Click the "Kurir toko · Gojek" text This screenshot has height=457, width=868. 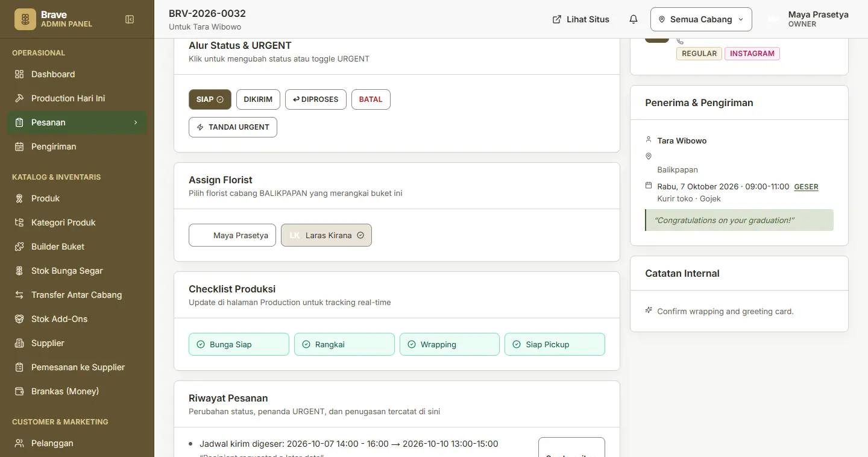click(689, 198)
